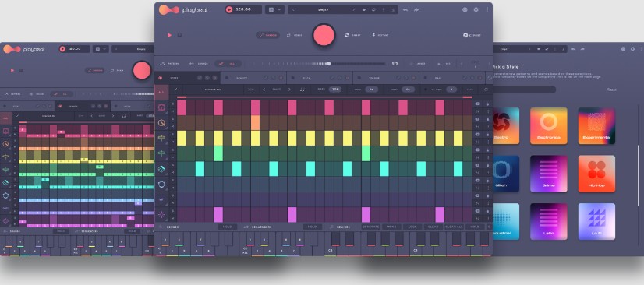
Task: Mute the yellow hi-hat track with M
Action: click(172, 142)
